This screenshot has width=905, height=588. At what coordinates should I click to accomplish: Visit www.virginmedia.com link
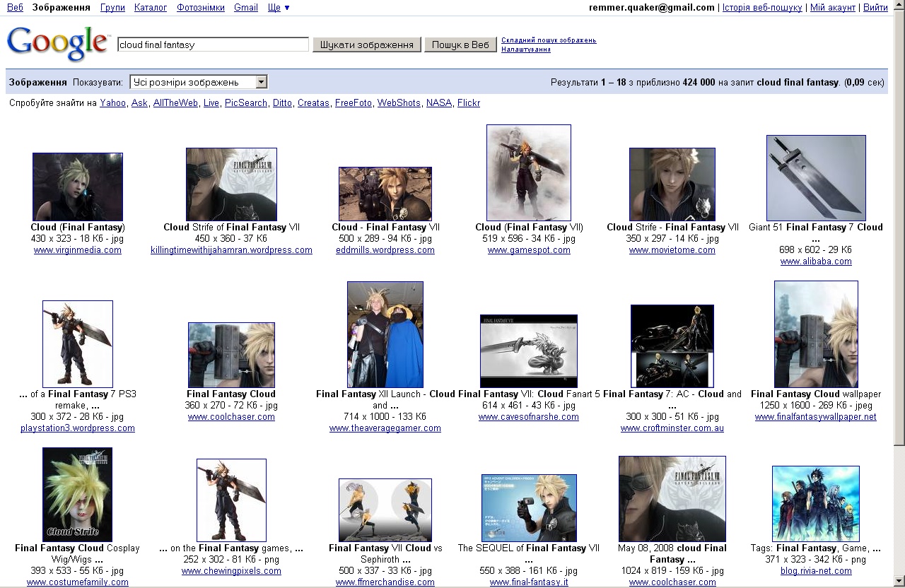[x=78, y=250]
